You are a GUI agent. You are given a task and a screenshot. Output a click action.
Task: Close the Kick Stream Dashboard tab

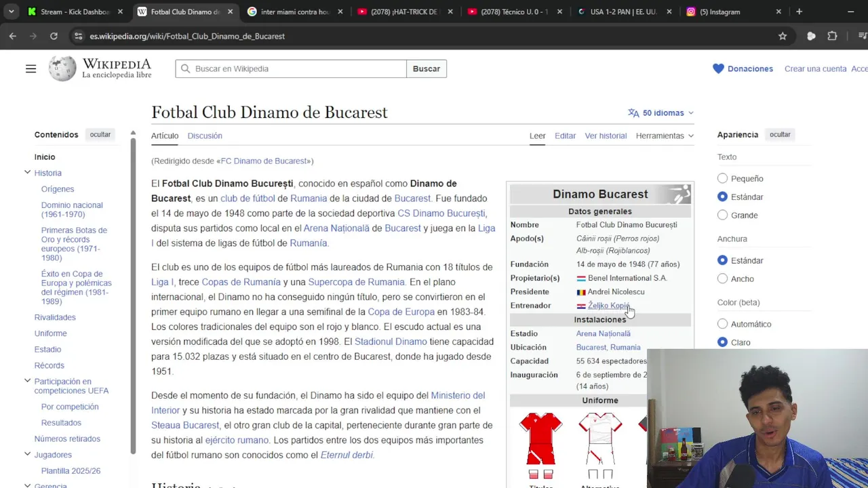pos(120,12)
